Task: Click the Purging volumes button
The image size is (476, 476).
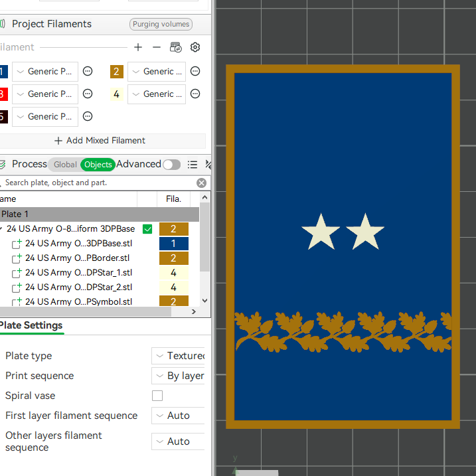Action: coord(161,25)
